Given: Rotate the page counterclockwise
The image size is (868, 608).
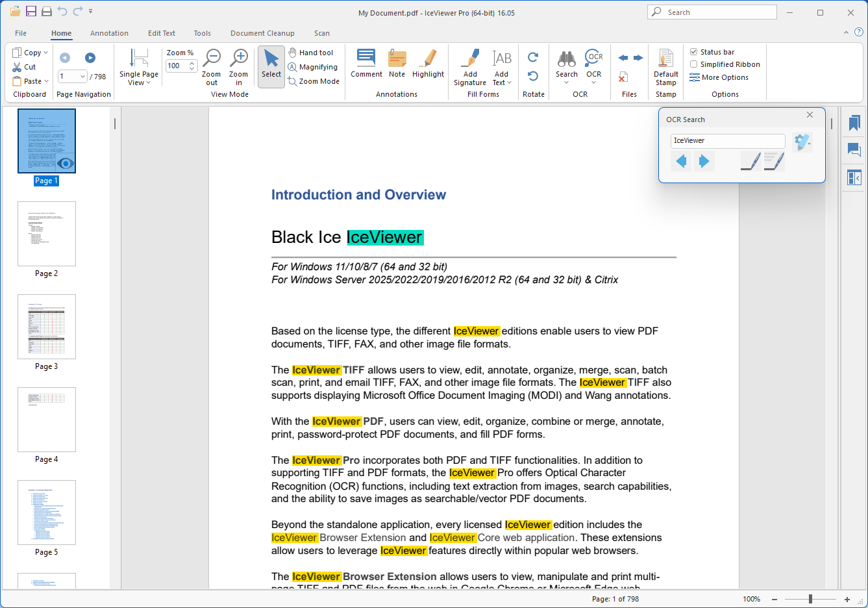Looking at the screenshot, I should [533, 76].
